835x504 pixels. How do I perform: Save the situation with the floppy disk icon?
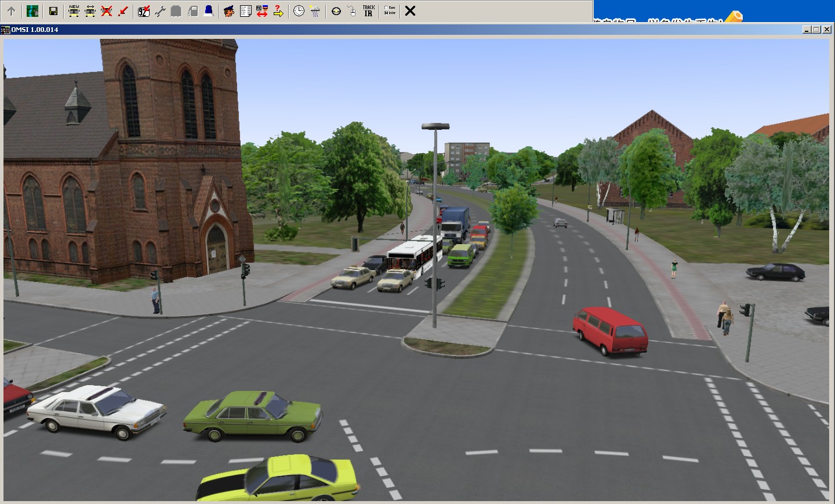click(53, 11)
